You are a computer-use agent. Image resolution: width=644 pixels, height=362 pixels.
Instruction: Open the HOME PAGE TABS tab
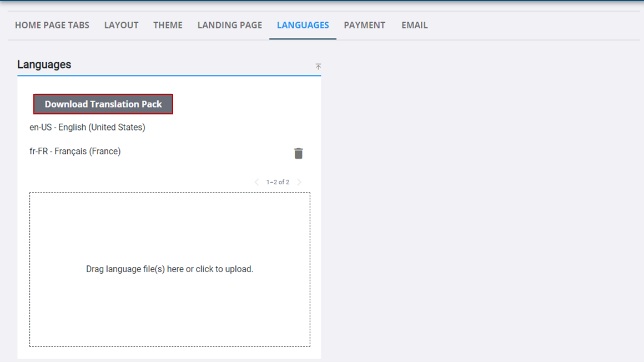52,25
